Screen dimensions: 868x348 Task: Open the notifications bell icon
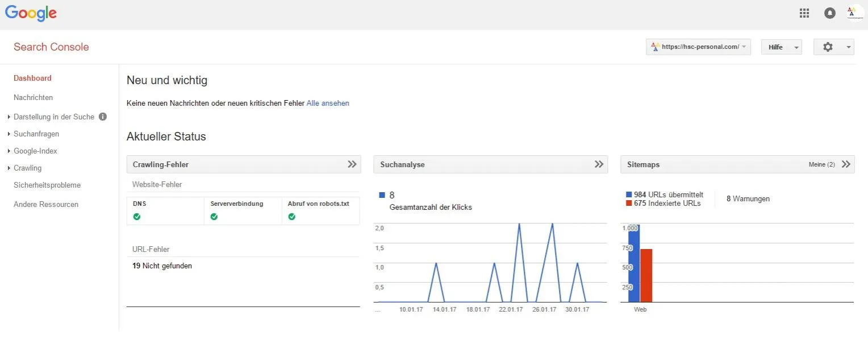pyautogui.click(x=830, y=13)
